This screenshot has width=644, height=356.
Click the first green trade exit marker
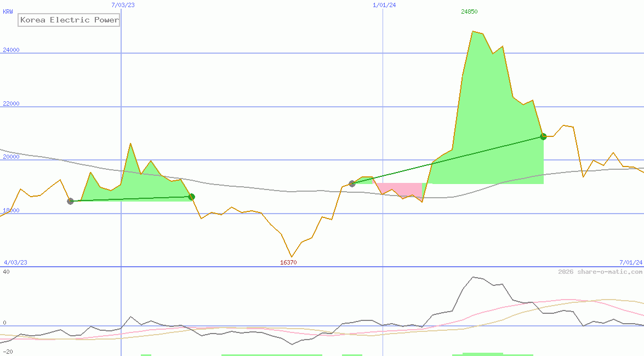191,197
